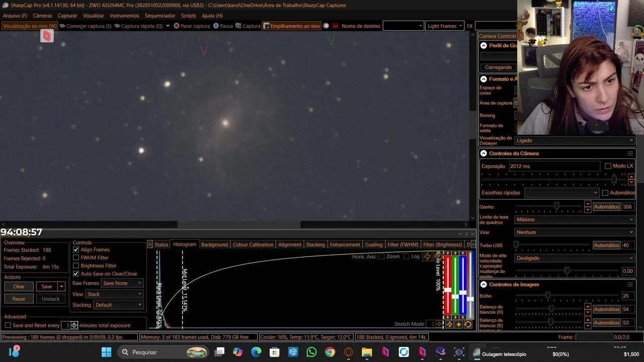The width and height of the screenshot is (644, 362).
Task: Click the up arrow above blue channel slider
Action: (463, 253)
